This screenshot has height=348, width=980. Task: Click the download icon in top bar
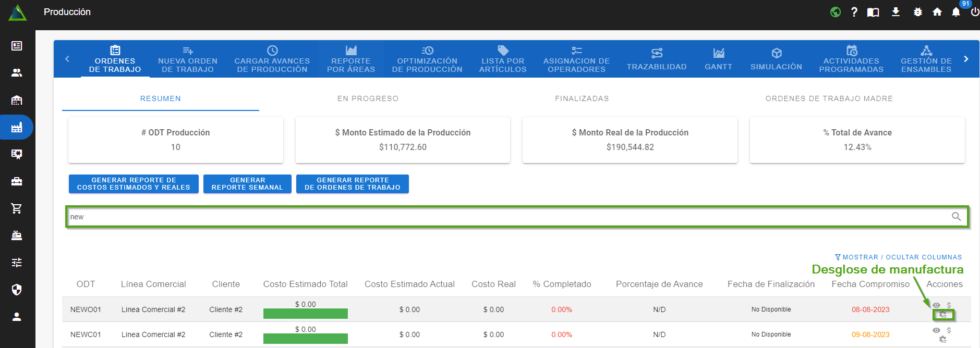[x=896, y=12]
